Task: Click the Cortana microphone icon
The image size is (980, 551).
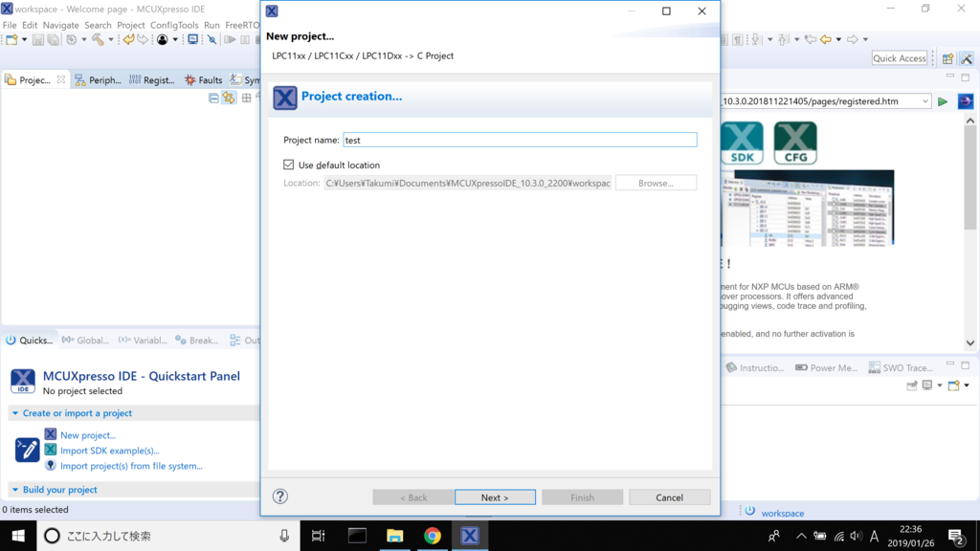Action: [x=284, y=536]
